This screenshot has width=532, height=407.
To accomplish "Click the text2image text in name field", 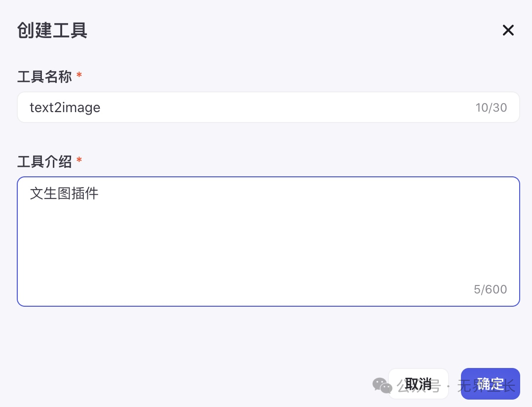I will (65, 108).
